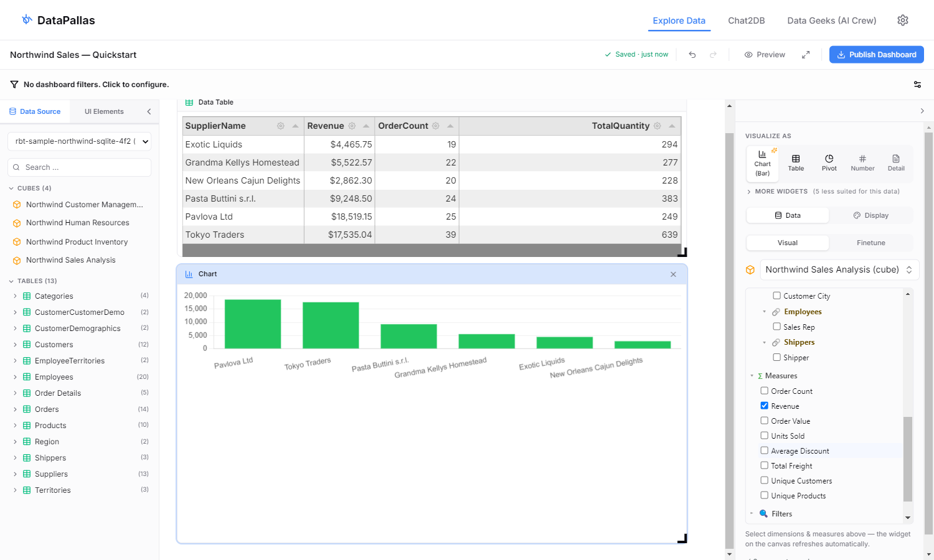The height and width of the screenshot is (560, 934).
Task: Switch to the Display tab
Action: (870, 215)
